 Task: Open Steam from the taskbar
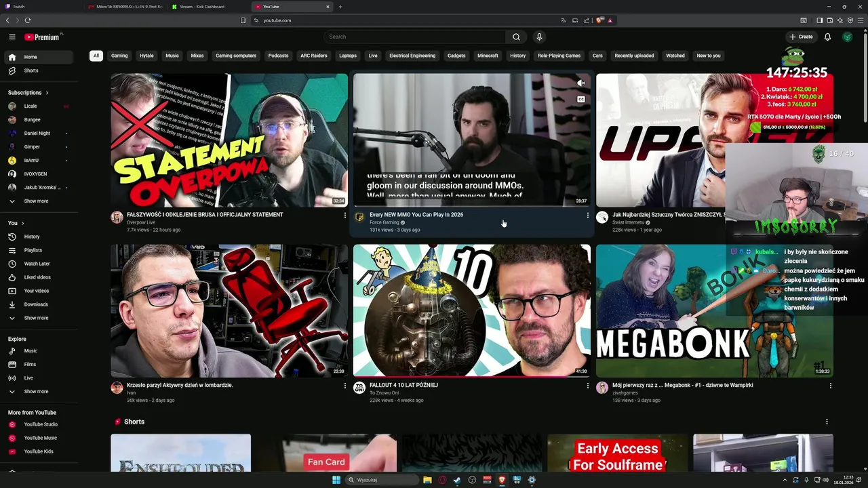click(457, 480)
